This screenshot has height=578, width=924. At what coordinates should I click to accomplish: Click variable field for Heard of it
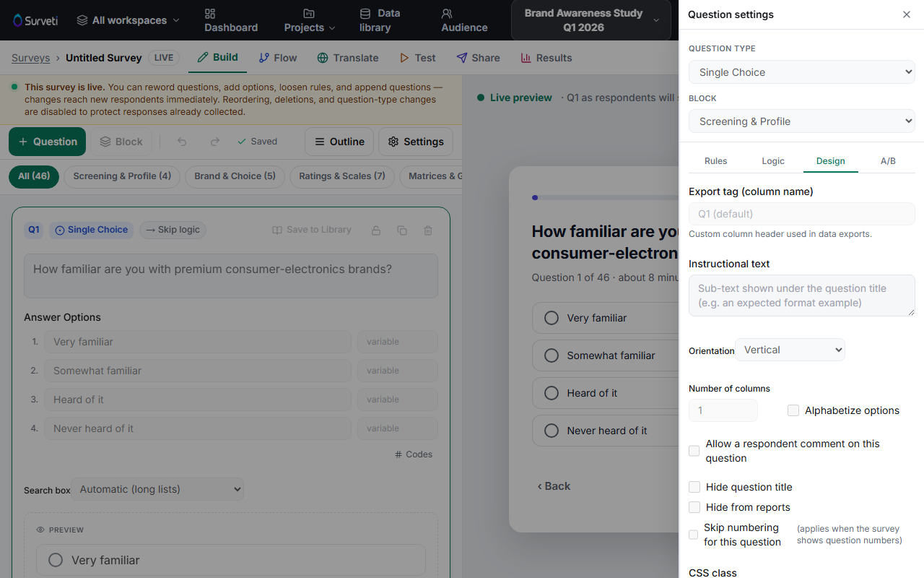click(x=398, y=400)
